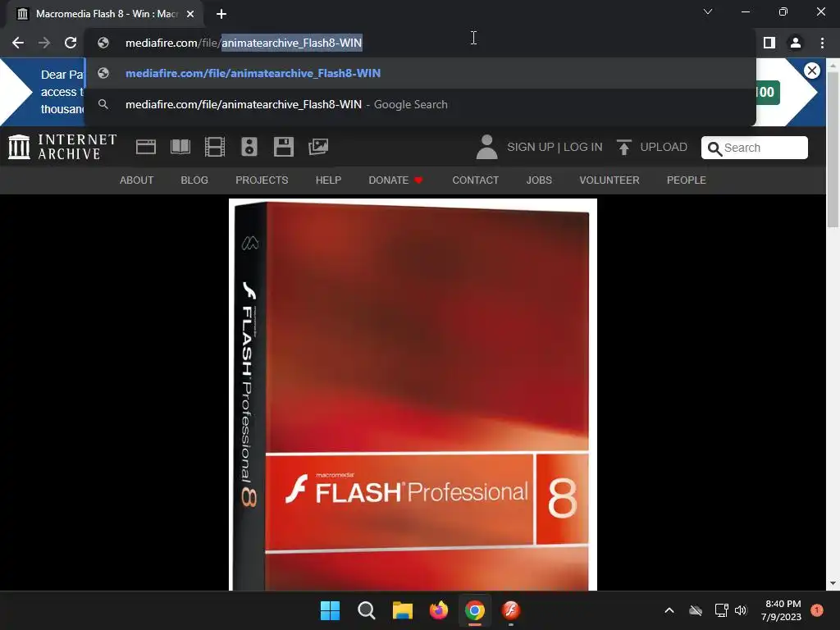Open the PEOPLE menu item
Screen dimensions: 840x630
(687, 180)
